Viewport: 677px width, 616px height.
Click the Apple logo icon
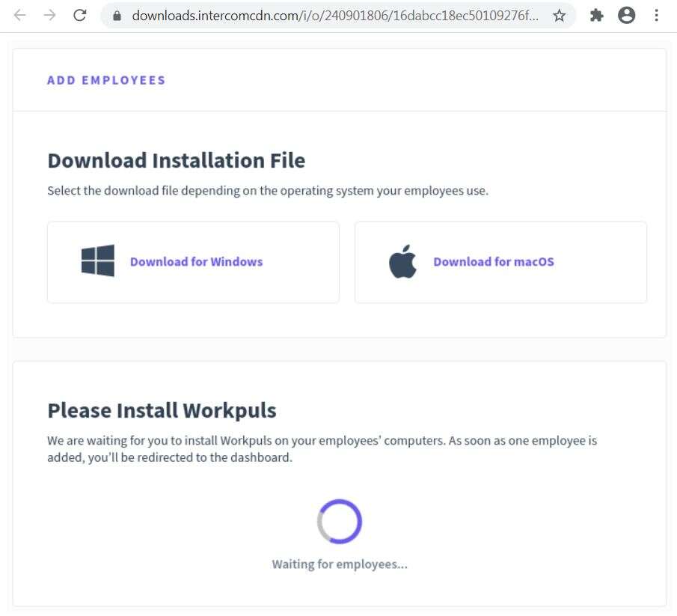[x=402, y=261]
